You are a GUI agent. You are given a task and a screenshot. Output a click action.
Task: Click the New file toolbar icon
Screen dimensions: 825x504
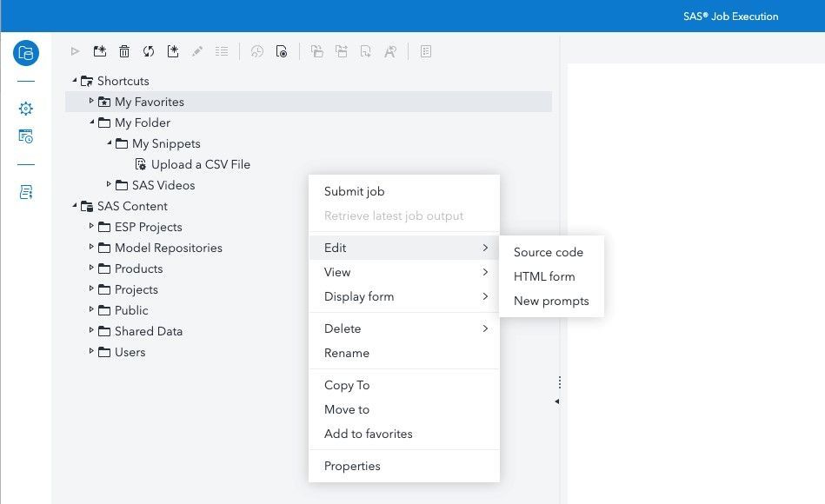(173, 52)
